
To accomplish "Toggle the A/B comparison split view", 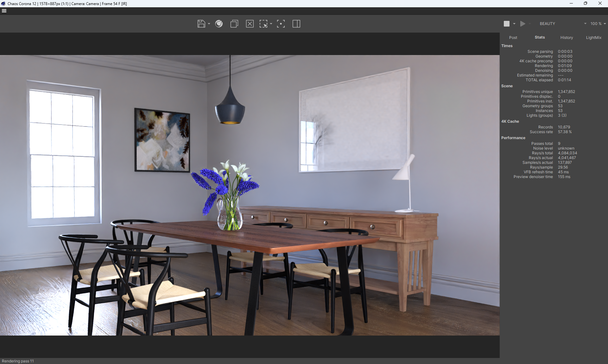I will tap(296, 24).
